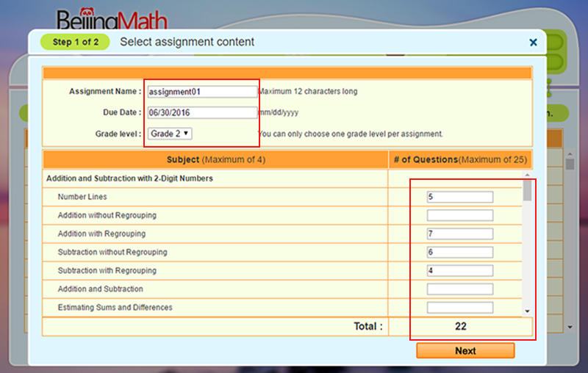
Task: Click the Assignment Name input field
Action: point(202,92)
